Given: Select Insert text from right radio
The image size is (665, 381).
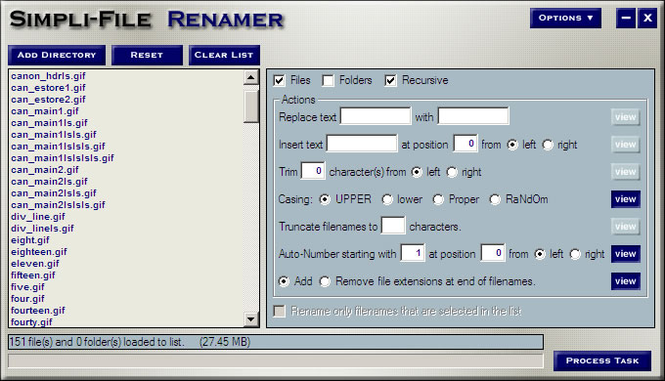Looking at the screenshot, I should 548,145.
